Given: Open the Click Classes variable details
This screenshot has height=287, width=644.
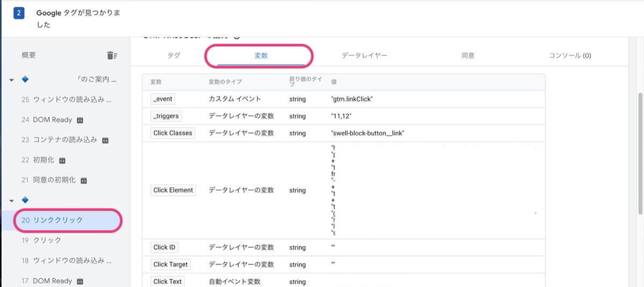Looking at the screenshot, I should 172,133.
